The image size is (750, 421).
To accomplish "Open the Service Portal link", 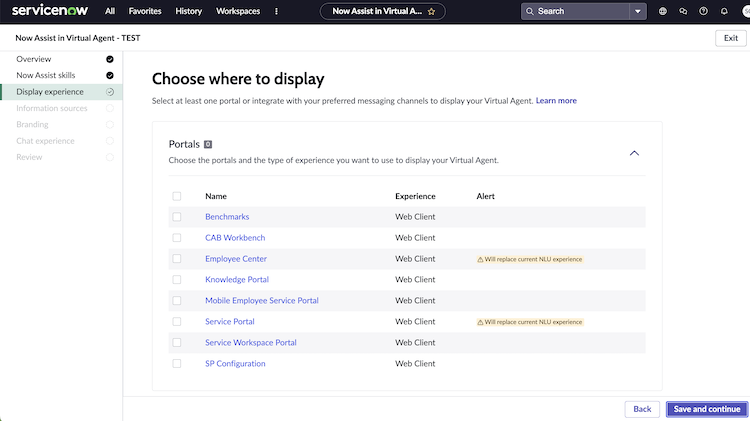I will point(230,321).
